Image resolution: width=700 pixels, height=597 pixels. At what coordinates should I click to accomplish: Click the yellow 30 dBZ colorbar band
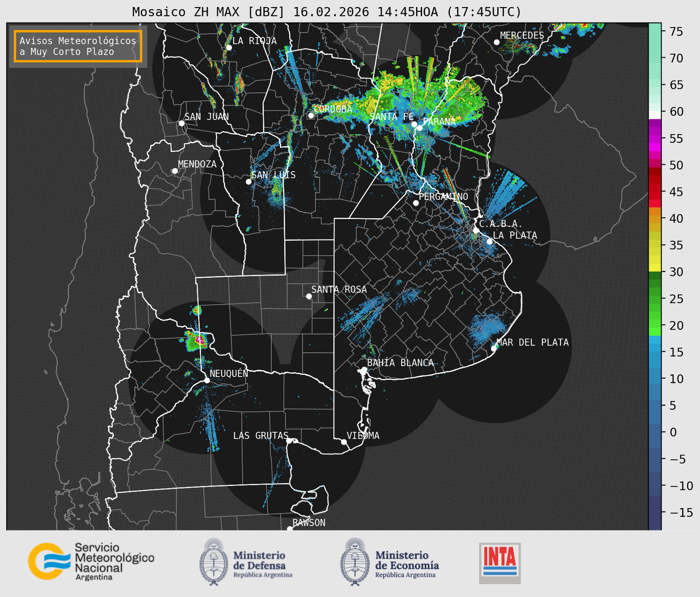click(654, 268)
